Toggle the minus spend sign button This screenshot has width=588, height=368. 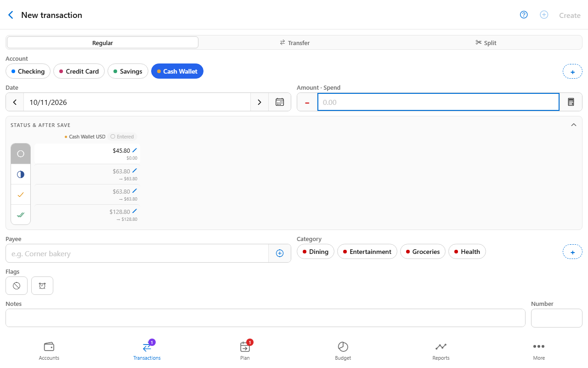tap(307, 102)
